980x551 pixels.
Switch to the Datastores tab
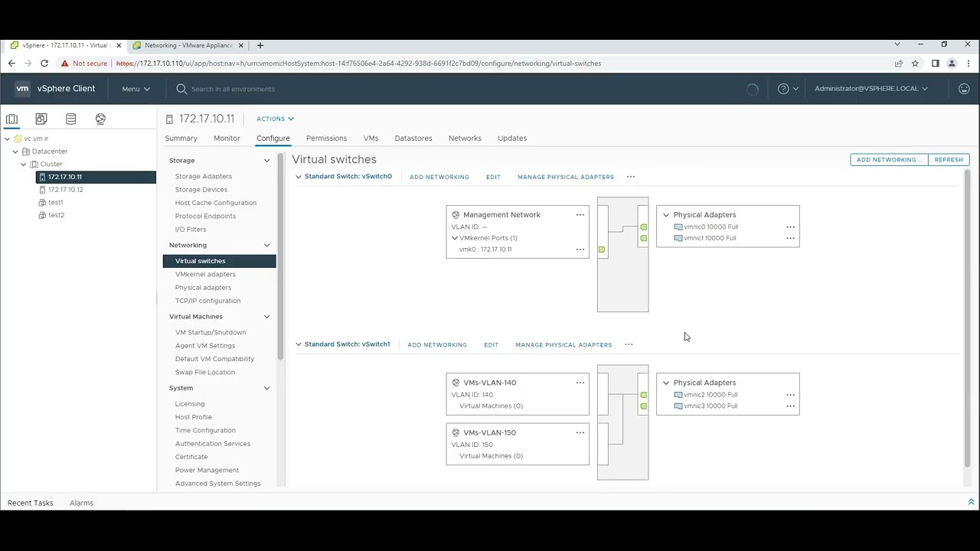click(413, 139)
